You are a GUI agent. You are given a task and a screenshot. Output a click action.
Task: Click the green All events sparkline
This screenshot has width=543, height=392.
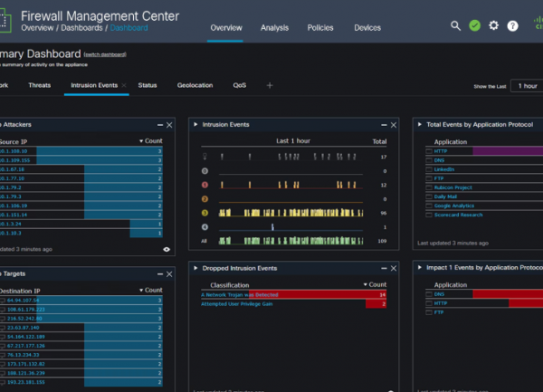pyautogui.click(x=291, y=240)
